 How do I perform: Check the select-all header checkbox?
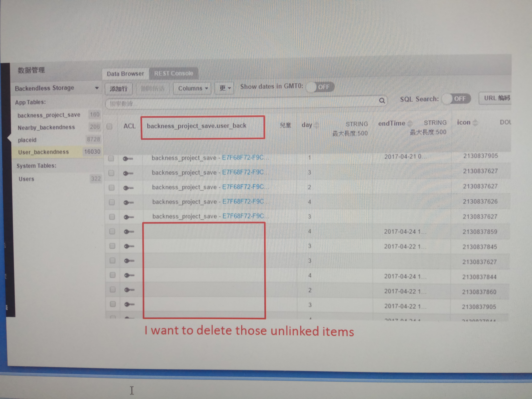tap(109, 126)
